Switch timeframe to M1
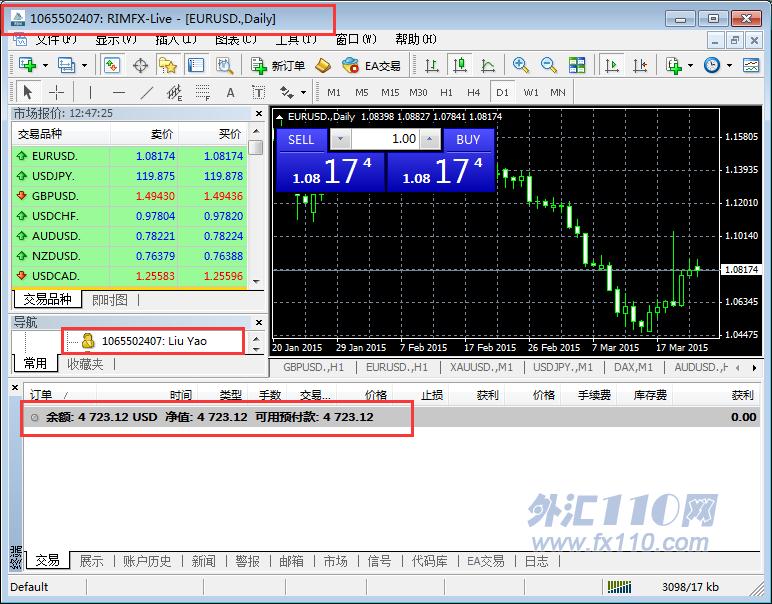 334,92
